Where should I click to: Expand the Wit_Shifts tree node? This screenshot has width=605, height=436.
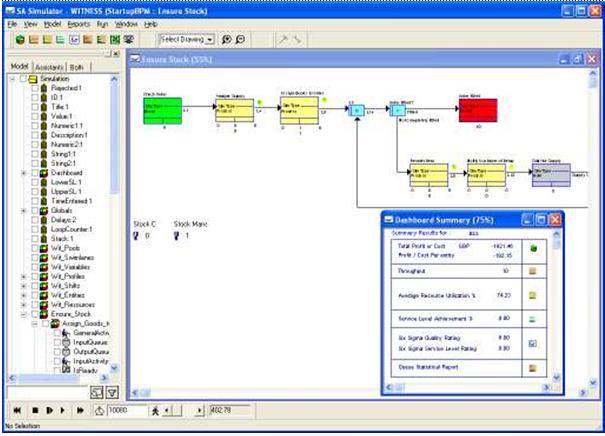(24, 286)
